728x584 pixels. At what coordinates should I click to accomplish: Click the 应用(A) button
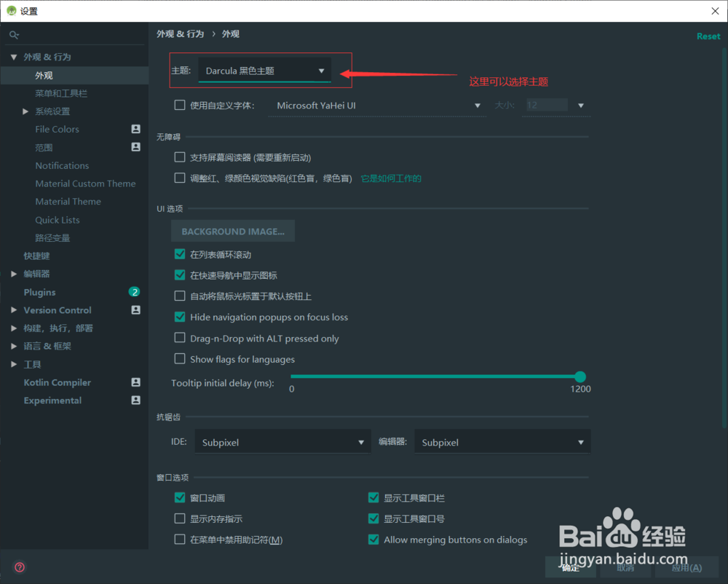tap(687, 567)
